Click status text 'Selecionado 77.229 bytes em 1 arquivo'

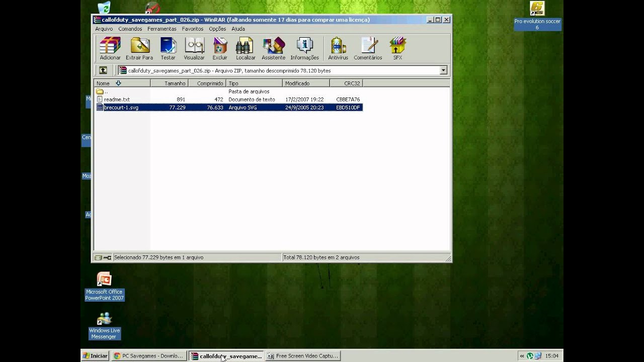click(x=158, y=257)
